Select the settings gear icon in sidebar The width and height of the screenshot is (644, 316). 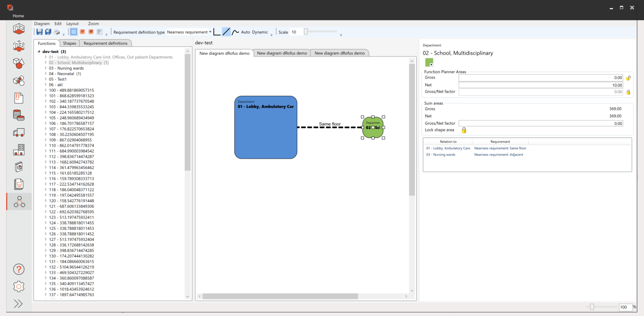pyautogui.click(x=19, y=286)
